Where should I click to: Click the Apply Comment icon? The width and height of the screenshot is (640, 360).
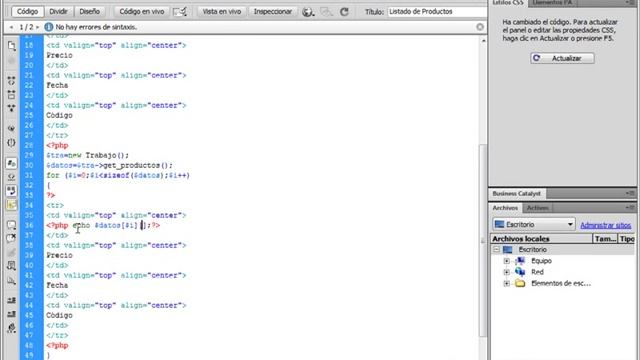tap(11, 225)
